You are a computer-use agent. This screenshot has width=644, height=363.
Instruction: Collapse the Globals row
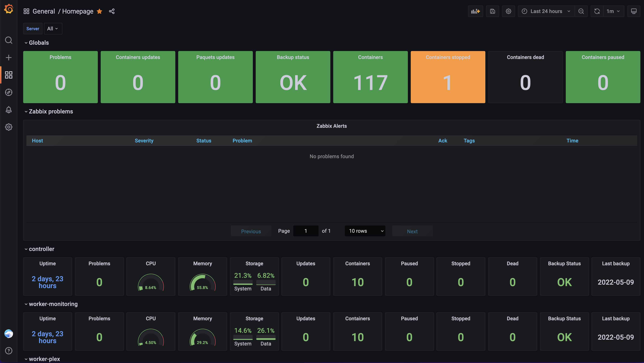coord(39,43)
